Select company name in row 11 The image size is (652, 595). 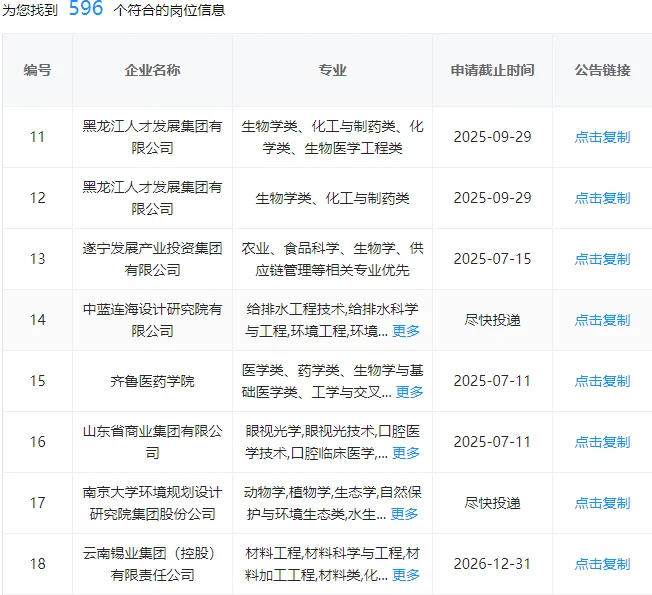152,137
